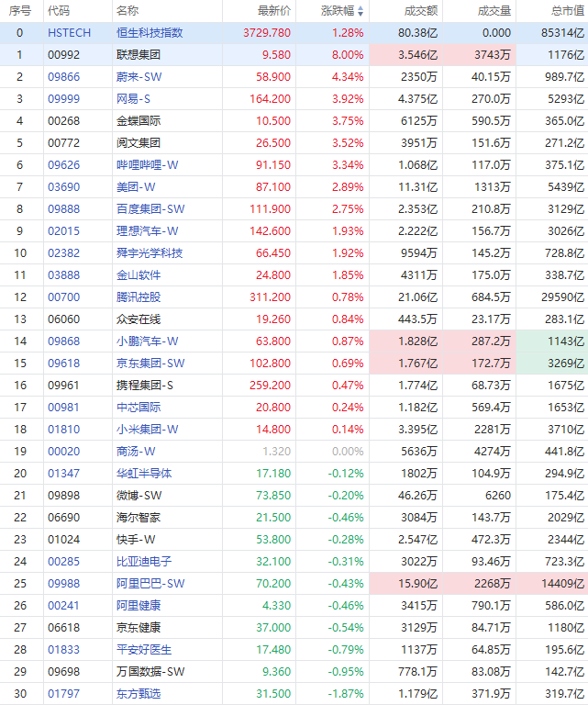This screenshot has width=588, height=705.
Task: Sort by 总市值 column header
Action: [568, 11]
